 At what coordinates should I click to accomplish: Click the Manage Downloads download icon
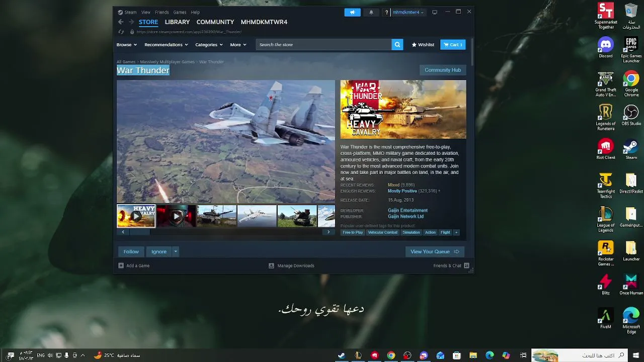[x=271, y=265]
